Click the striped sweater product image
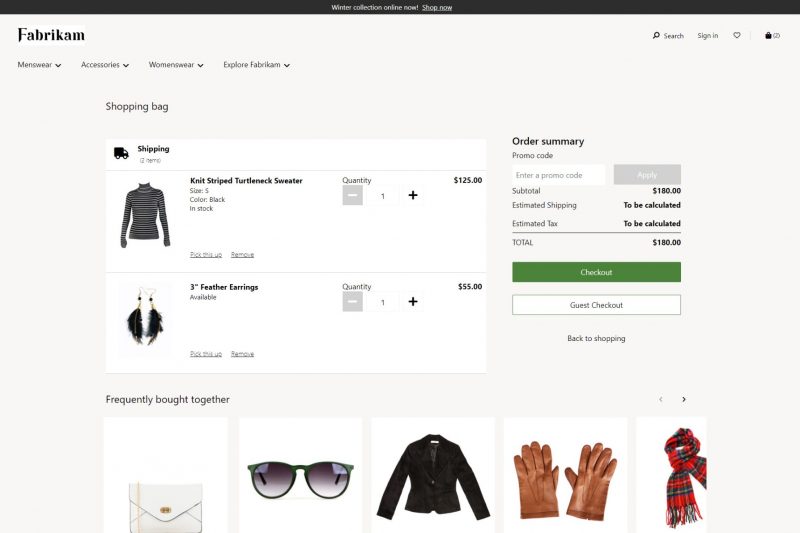The width and height of the screenshot is (800, 533). (145, 215)
